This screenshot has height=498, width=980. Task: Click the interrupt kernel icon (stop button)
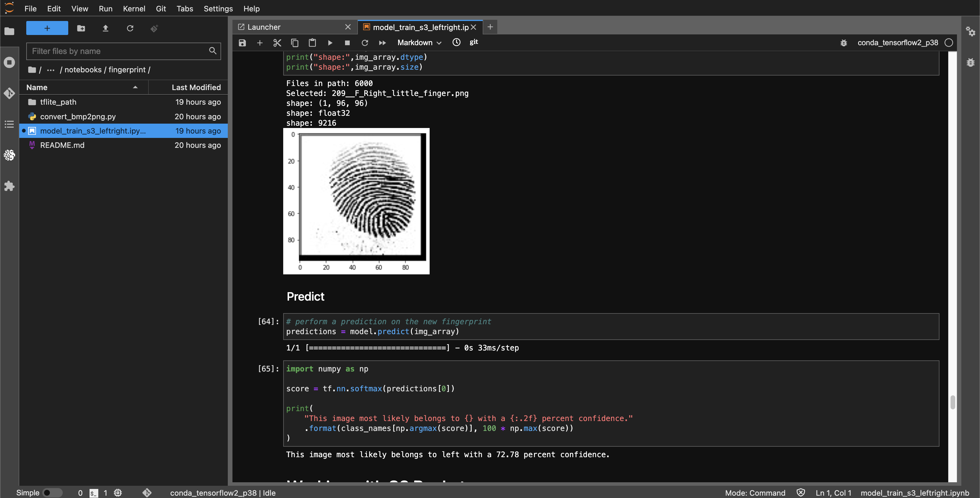347,43
